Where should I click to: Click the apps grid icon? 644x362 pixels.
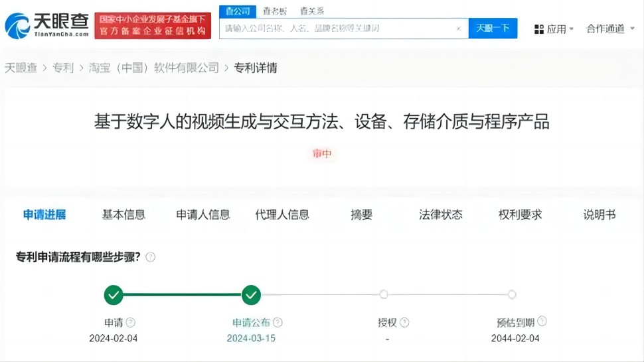point(539,29)
